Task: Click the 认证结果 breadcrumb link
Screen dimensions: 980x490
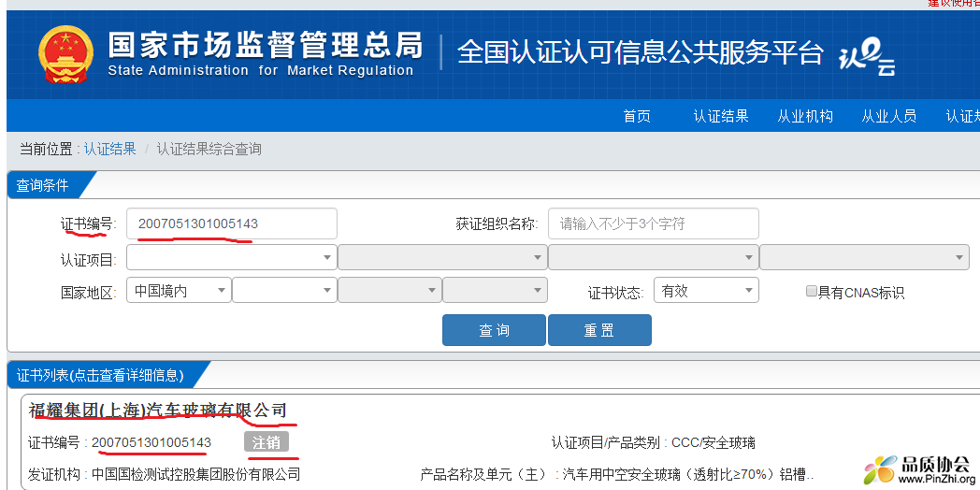Action: (x=110, y=150)
